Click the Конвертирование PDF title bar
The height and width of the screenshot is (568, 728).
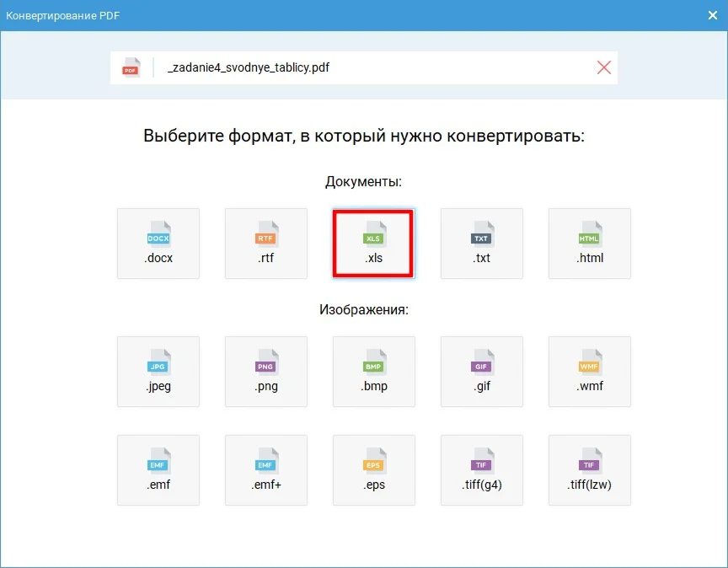pos(337,15)
